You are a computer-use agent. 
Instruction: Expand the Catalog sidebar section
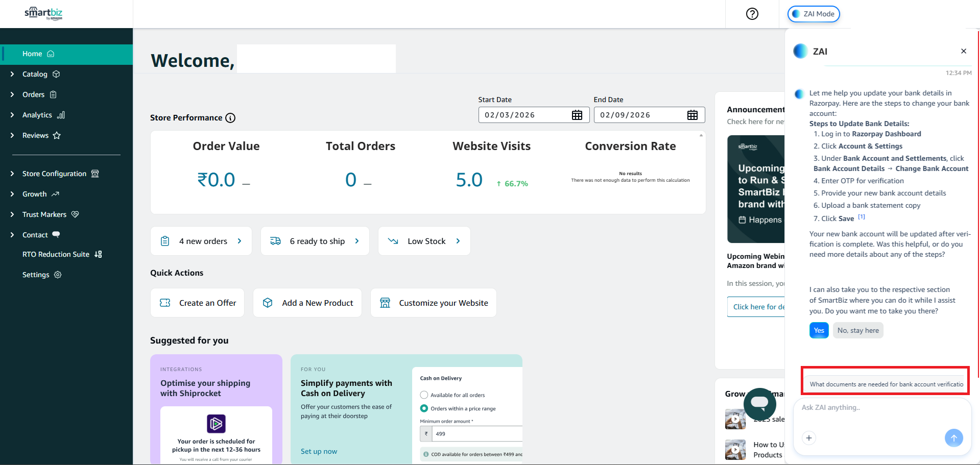pyautogui.click(x=35, y=74)
